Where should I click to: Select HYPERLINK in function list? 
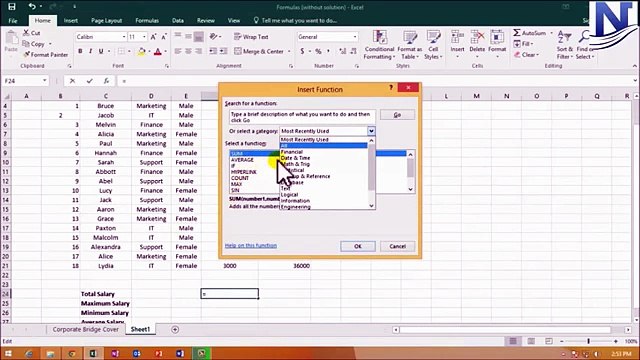point(244,172)
